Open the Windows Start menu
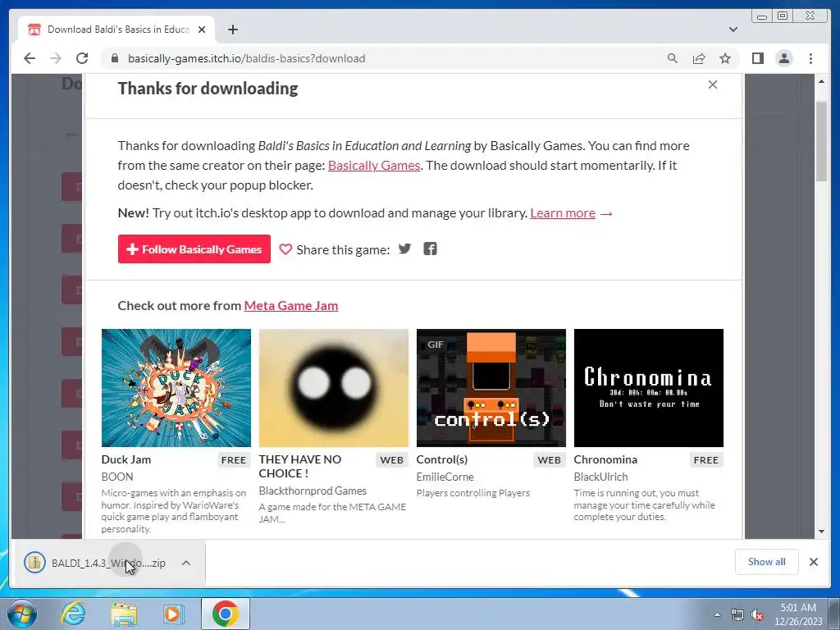 [x=22, y=614]
